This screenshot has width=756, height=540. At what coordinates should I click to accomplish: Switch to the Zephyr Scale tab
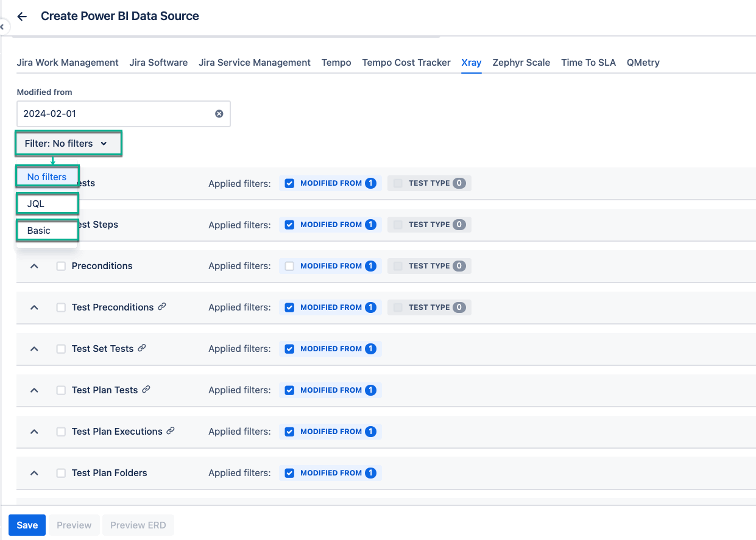pyautogui.click(x=521, y=62)
